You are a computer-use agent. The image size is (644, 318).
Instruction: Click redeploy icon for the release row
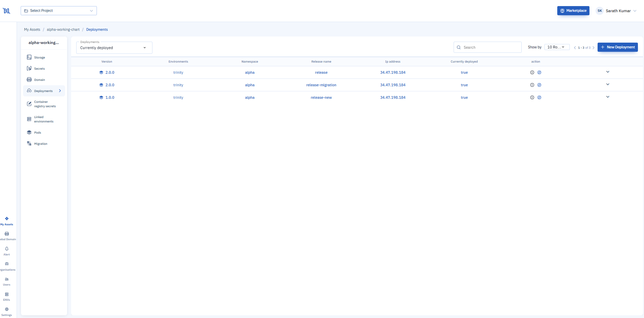point(539,72)
